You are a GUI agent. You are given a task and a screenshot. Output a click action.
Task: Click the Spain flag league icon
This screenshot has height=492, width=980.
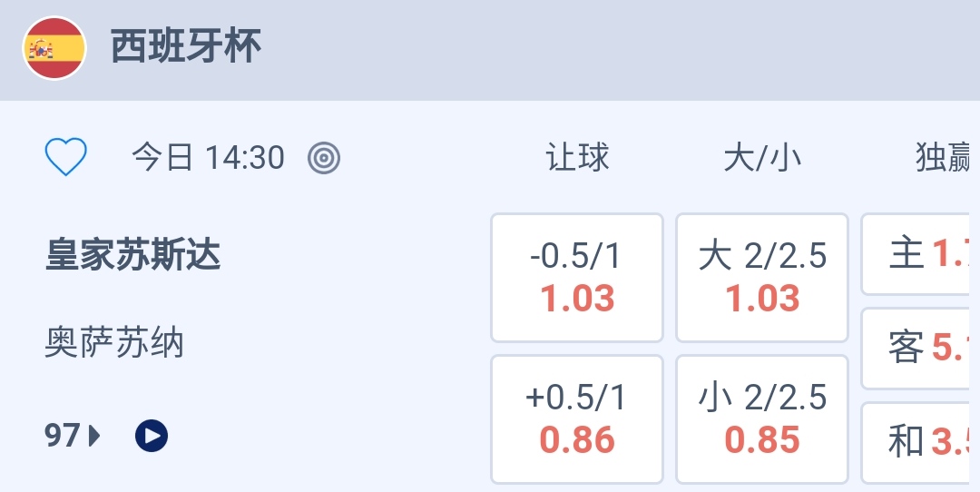54,48
